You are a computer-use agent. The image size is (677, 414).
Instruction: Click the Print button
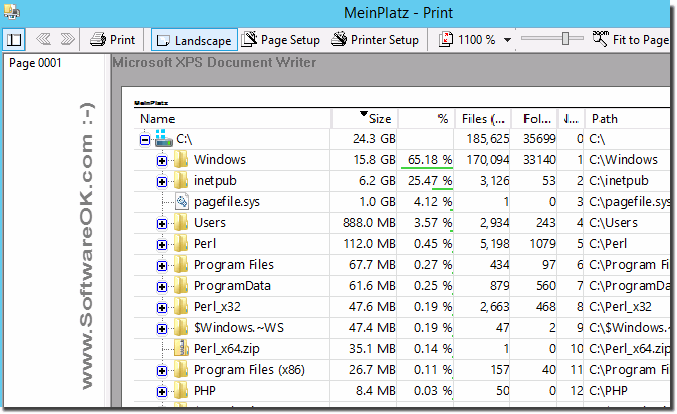pyautogui.click(x=112, y=40)
